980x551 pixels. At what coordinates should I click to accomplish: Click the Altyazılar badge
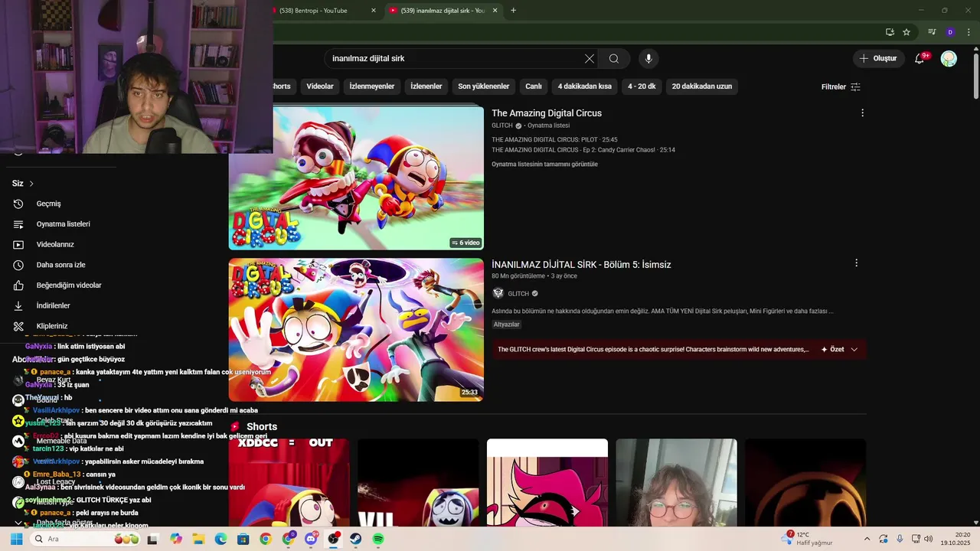point(506,324)
